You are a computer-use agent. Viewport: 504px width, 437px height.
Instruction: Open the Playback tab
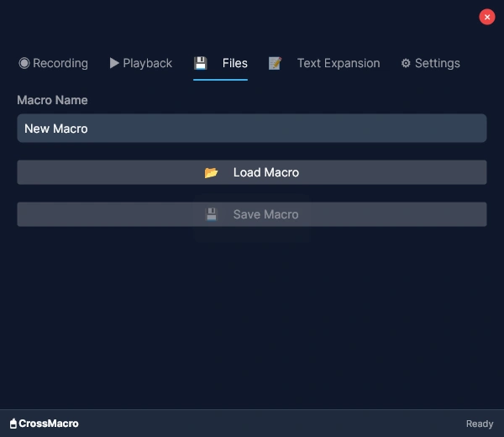(x=147, y=63)
